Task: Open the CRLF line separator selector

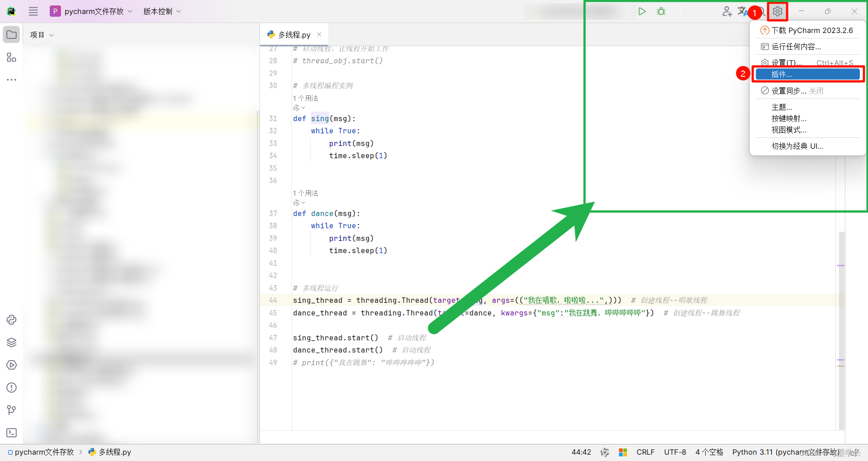Action: pyautogui.click(x=645, y=452)
